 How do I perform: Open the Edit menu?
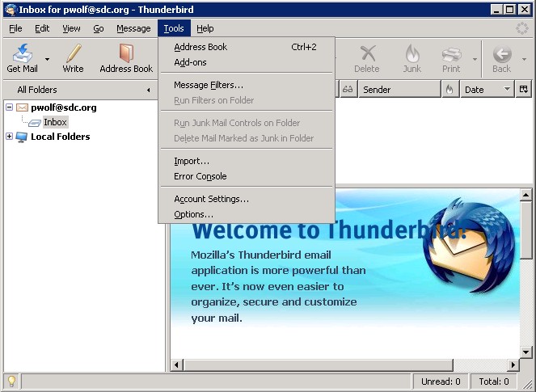(42, 28)
